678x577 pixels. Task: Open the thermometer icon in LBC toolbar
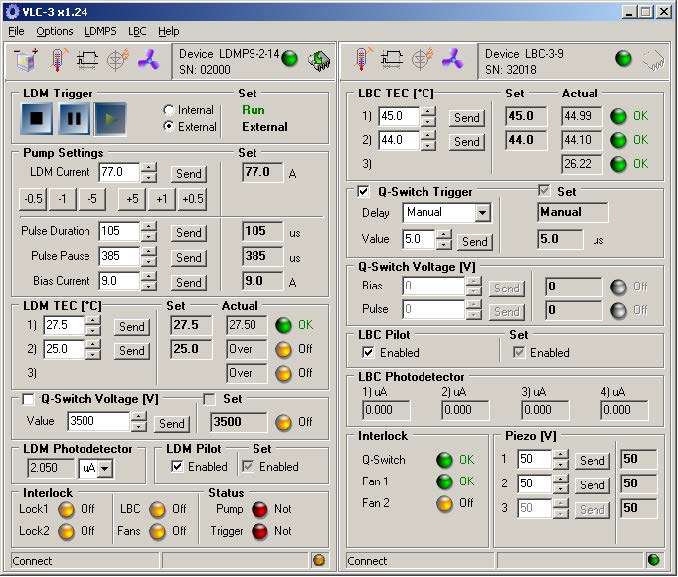point(362,60)
